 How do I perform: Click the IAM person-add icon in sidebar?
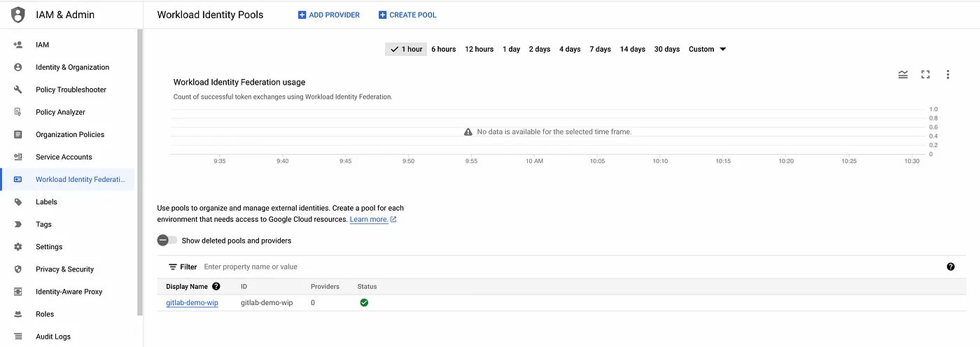(18, 45)
